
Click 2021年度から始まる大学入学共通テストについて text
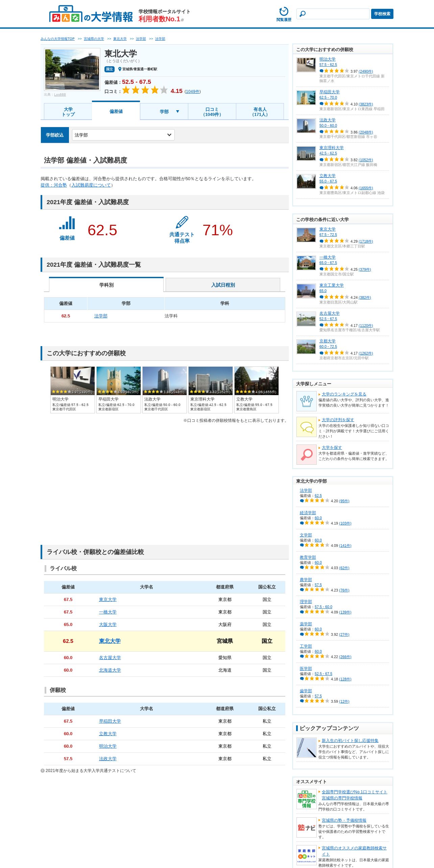pos(91,771)
